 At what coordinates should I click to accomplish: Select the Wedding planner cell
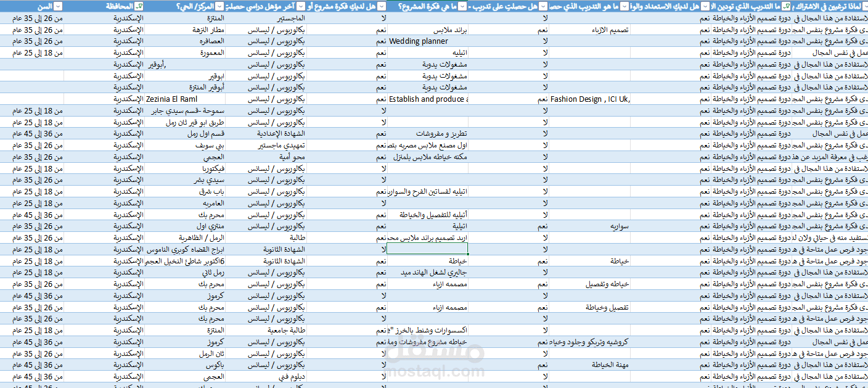(428, 41)
